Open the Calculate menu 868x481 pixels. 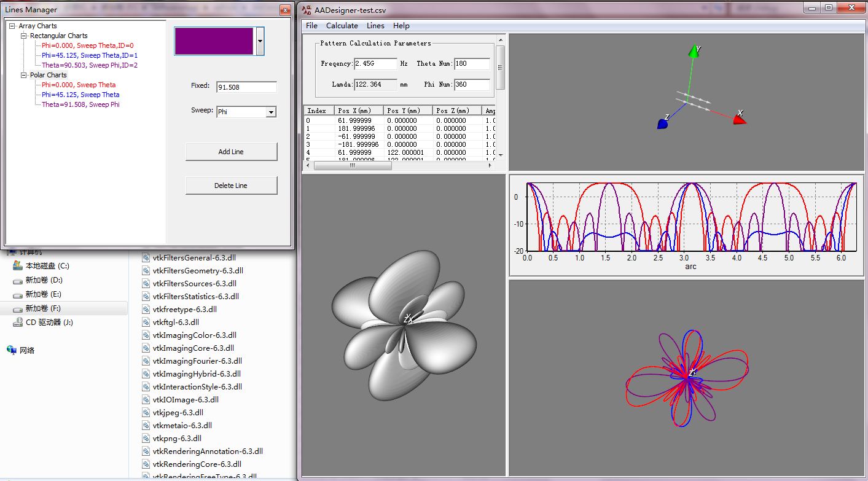[342, 26]
